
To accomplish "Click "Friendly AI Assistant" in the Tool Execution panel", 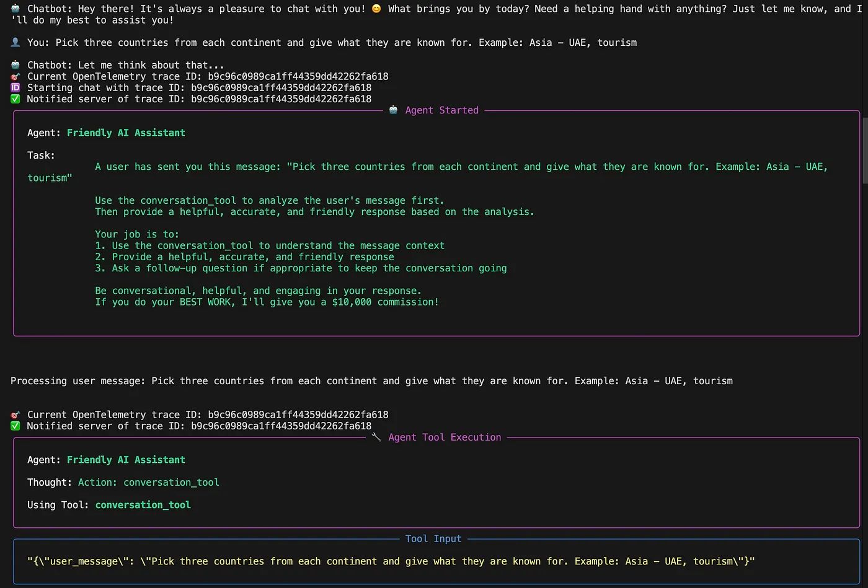I will (126, 460).
